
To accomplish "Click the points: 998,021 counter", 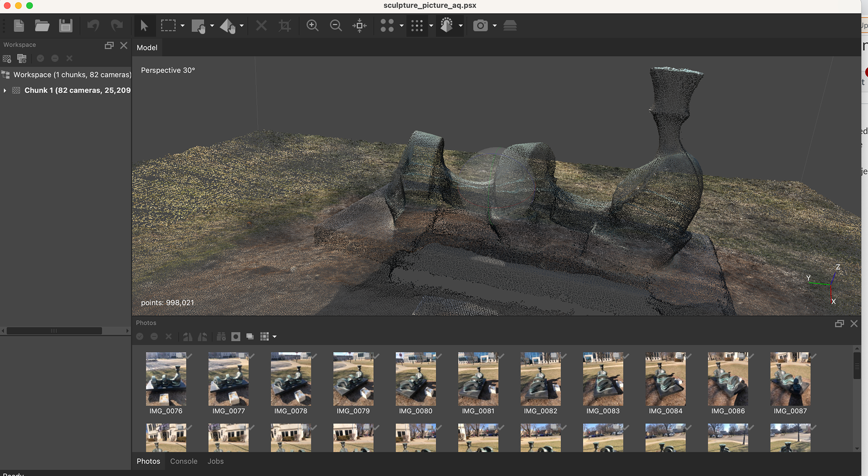I will coord(167,303).
